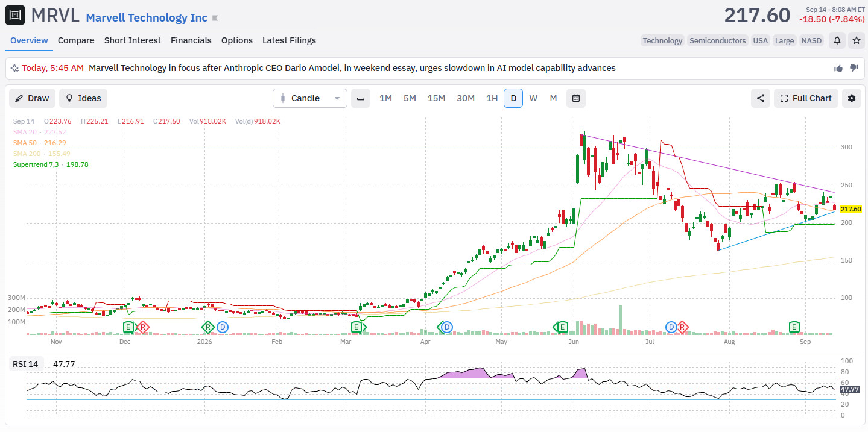Switch to weekly W timeframe
The image size is (868, 432).
(x=533, y=98)
